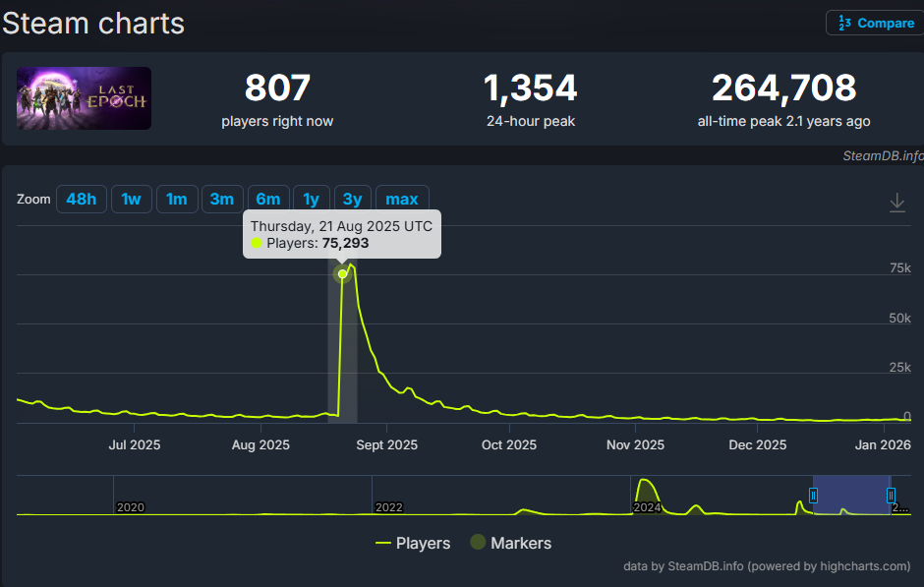The height and width of the screenshot is (587, 924).
Task: Select the 1m zoom button
Action: (x=176, y=199)
